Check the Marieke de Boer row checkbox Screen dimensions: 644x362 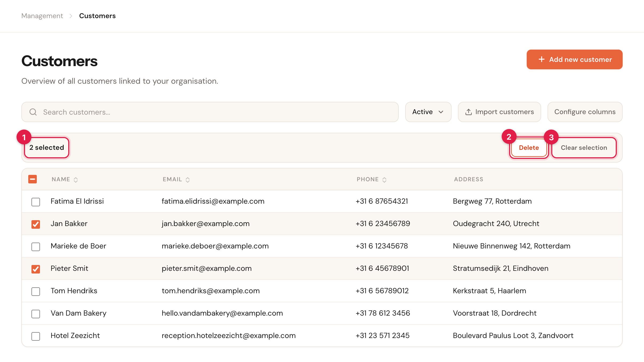[x=36, y=247]
